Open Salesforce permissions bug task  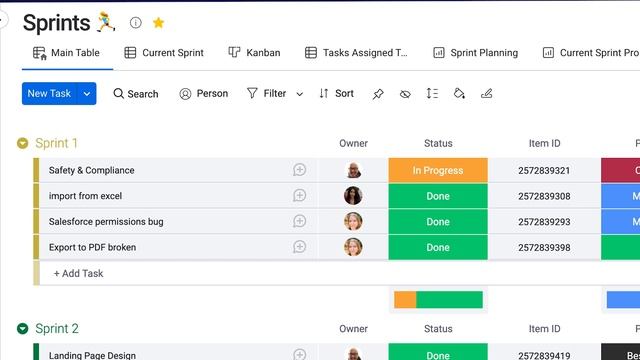pos(106,222)
